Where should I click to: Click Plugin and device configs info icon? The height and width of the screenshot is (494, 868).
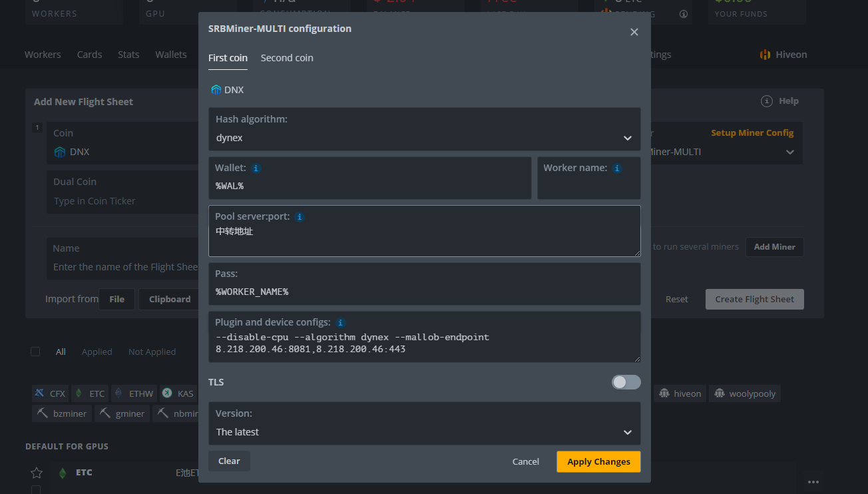point(340,322)
